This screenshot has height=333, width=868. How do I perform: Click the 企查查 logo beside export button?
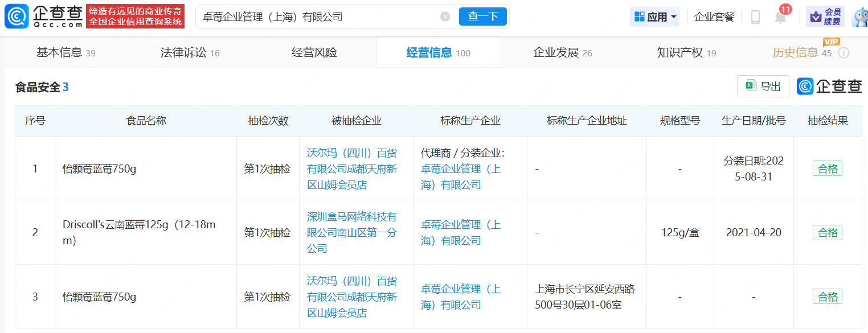coord(830,86)
